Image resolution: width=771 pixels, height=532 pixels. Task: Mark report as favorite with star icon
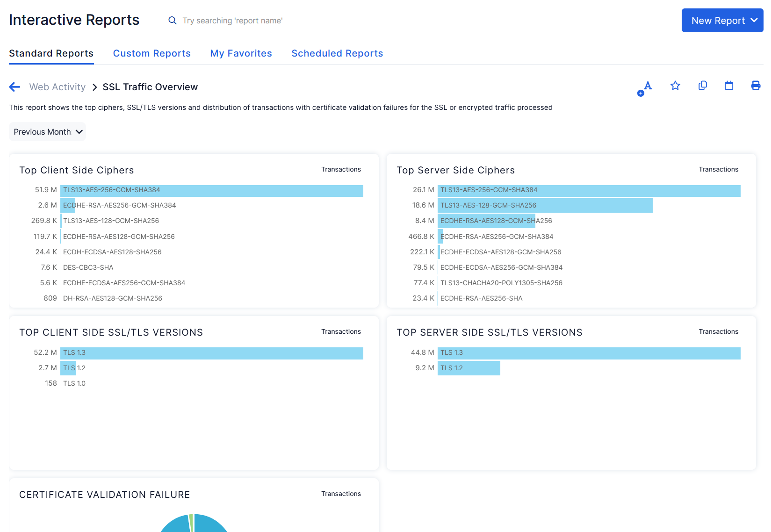click(675, 86)
